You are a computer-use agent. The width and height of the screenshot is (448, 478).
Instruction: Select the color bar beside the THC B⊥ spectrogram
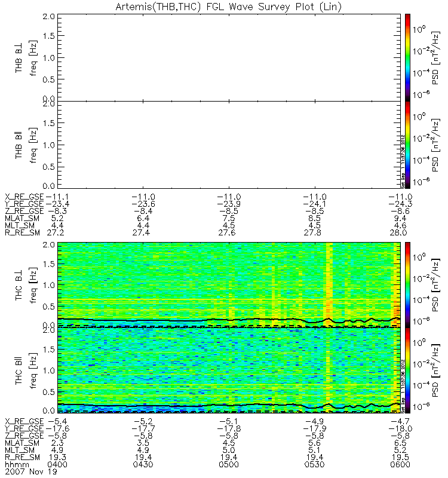pos(407,285)
